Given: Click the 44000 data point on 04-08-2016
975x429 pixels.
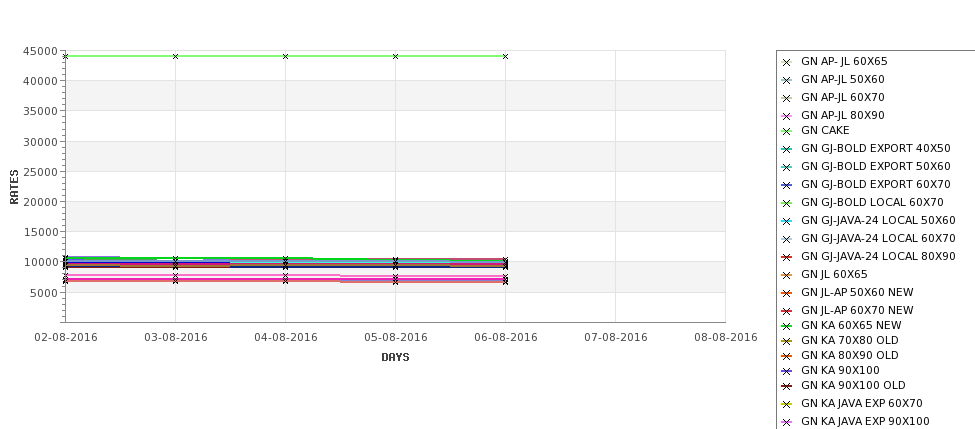Looking at the screenshot, I should (285, 57).
